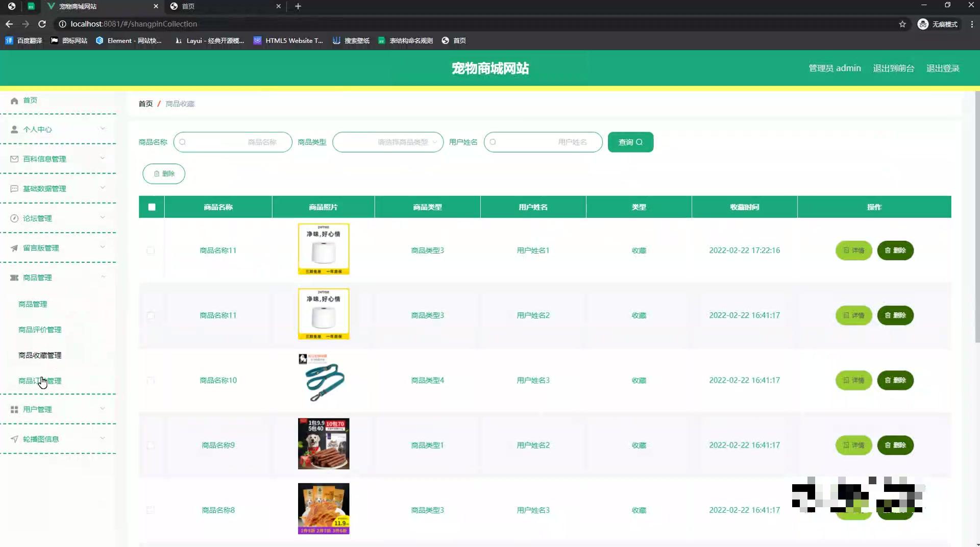The width and height of the screenshot is (980, 547).
Task: Open the 图标网站 bookmark
Action: coord(69,40)
